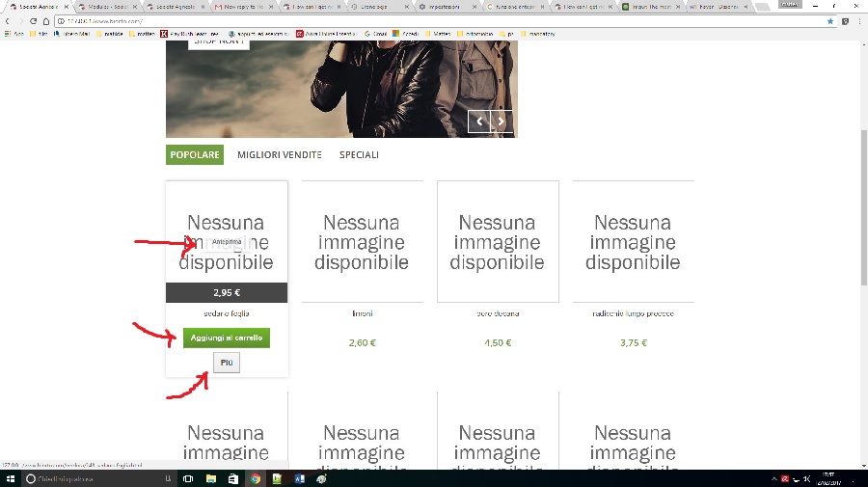Open the Store icon on the taskbar
This screenshot has width=868, height=487.
pyautogui.click(x=233, y=478)
